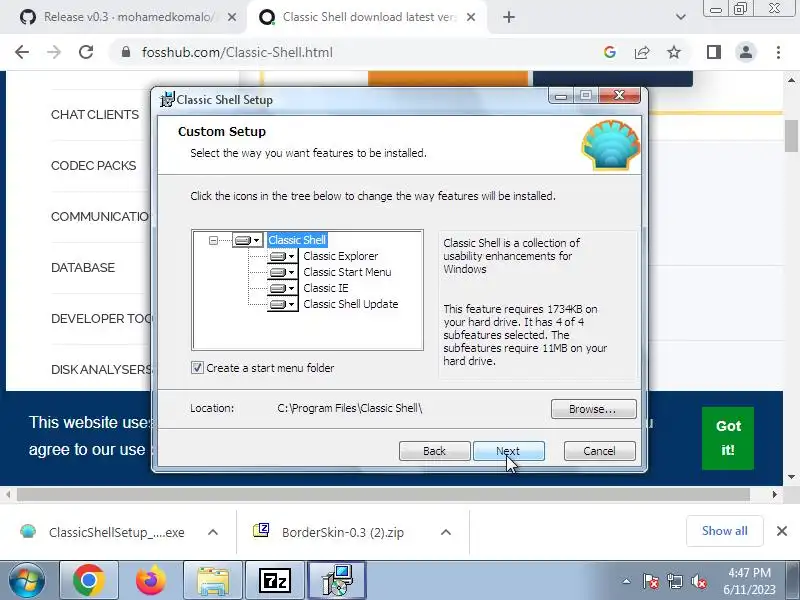The width and height of the screenshot is (800, 600).
Task: Click the Google icon in address bar
Action: pos(610,52)
